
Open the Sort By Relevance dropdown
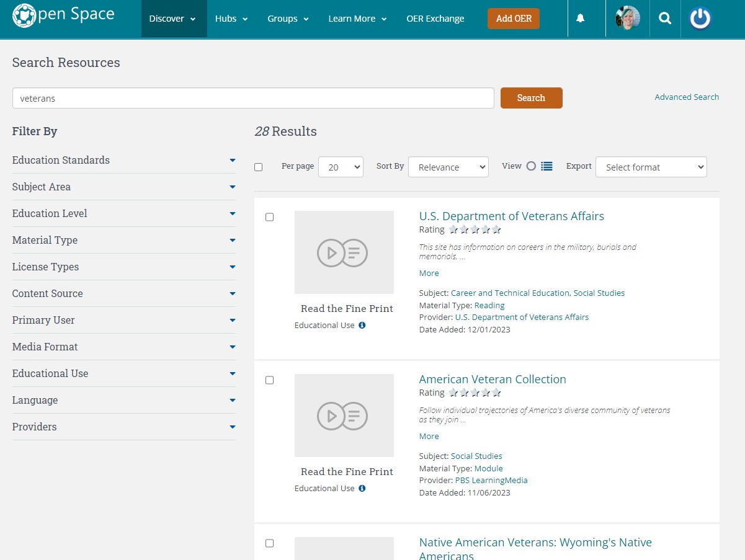448,167
